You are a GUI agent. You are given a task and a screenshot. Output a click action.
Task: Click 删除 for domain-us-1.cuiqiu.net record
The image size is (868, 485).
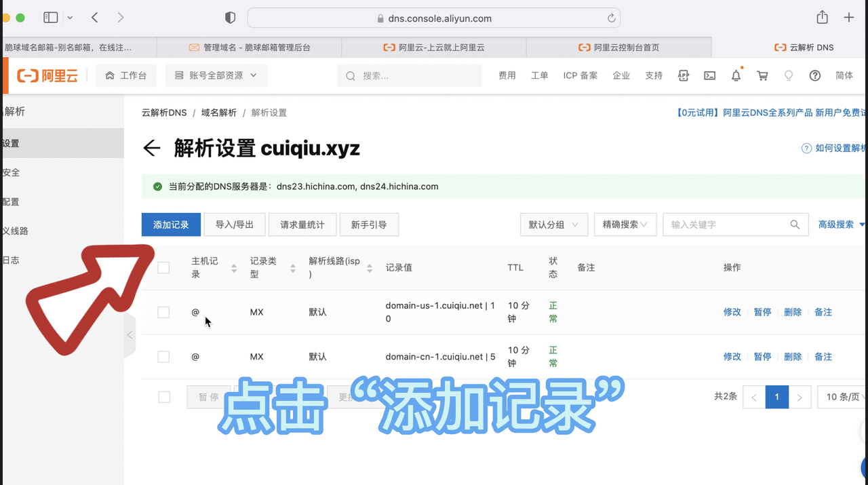[793, 312]
